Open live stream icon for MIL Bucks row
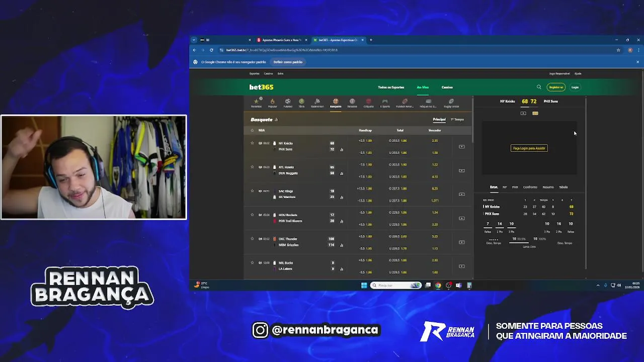Viewport: 644px width, 362px height. (x=461, y=266)
